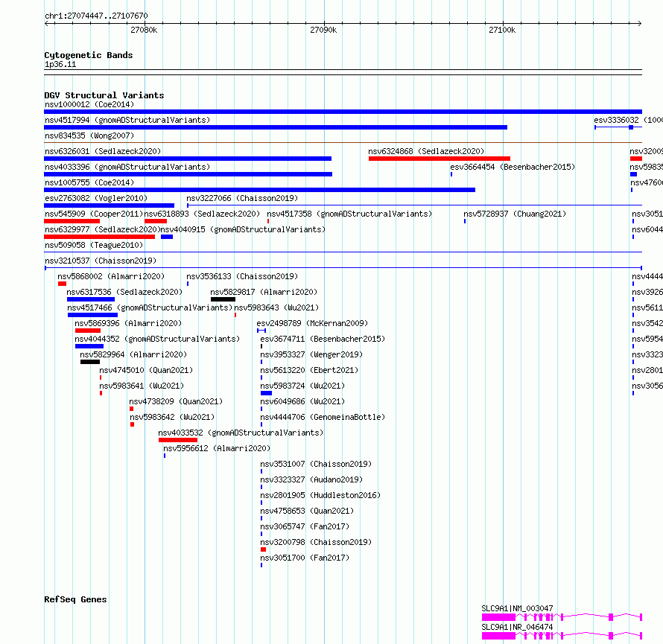The width and height of the screenshot is (663, 644).
Task: Click nsv3051700 (Fan2017) label
Action: (x=305, y=558)
